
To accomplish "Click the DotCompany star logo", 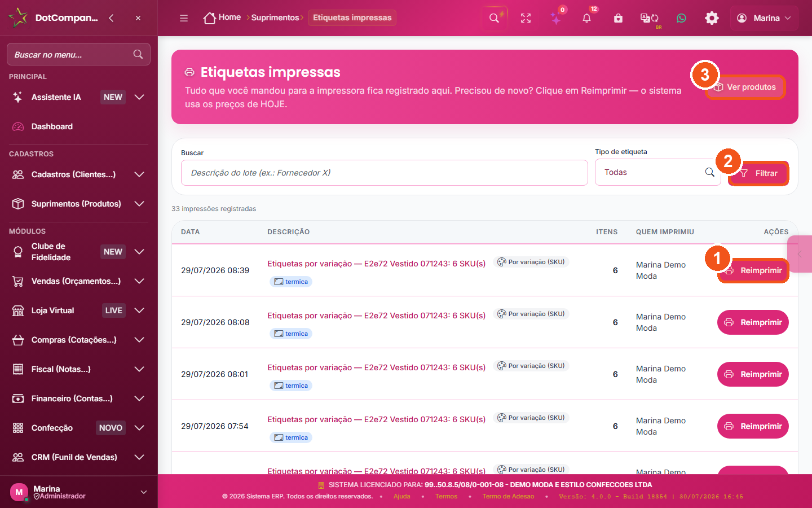I will pos(18,17).
